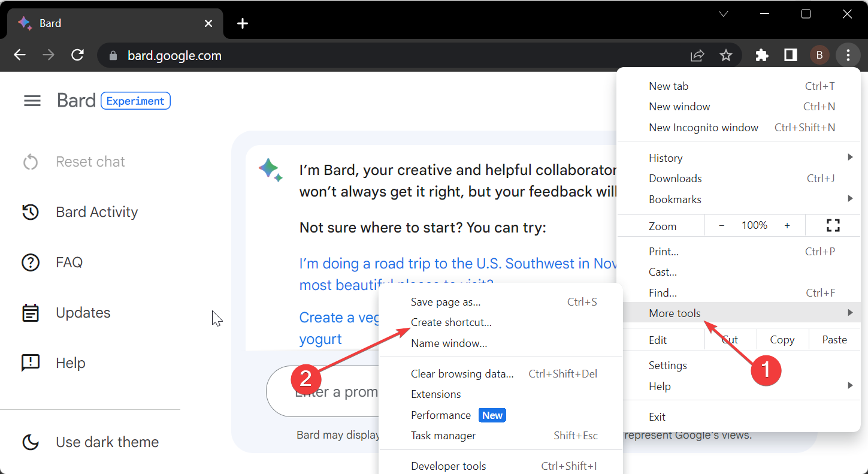The width and height of the screenshot is (868, 474).
Task: Open Performance submenu item
Action: point(501,415)
